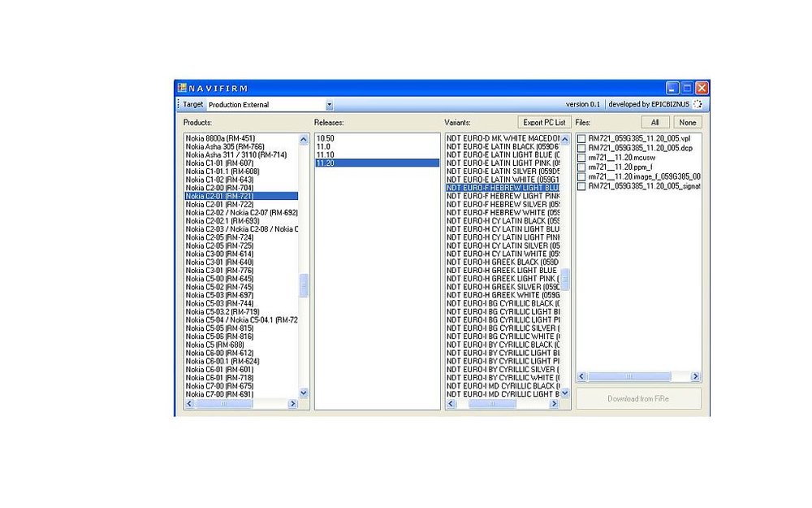The width and height of the screenshot is (812, 508).
Task: Click Products list scroll left arrow
Action: tap(189, 403)
